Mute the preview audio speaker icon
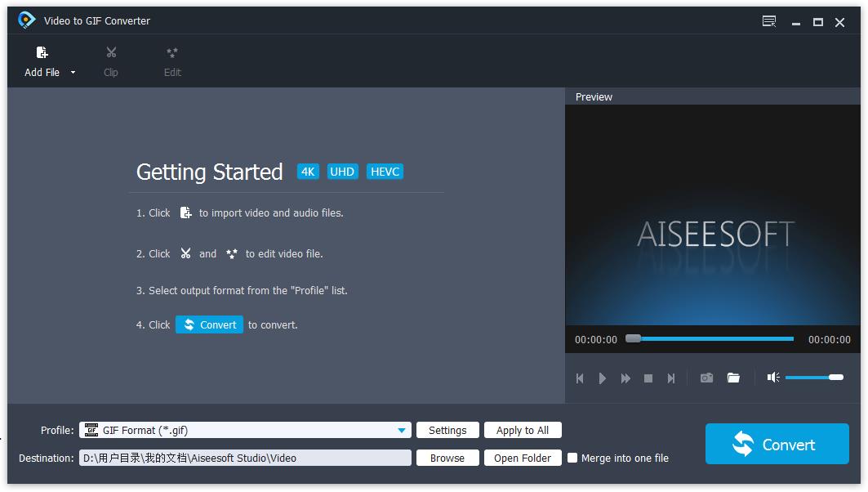The height and width of the screenshot is (492, 868). (x=772, y=377)
